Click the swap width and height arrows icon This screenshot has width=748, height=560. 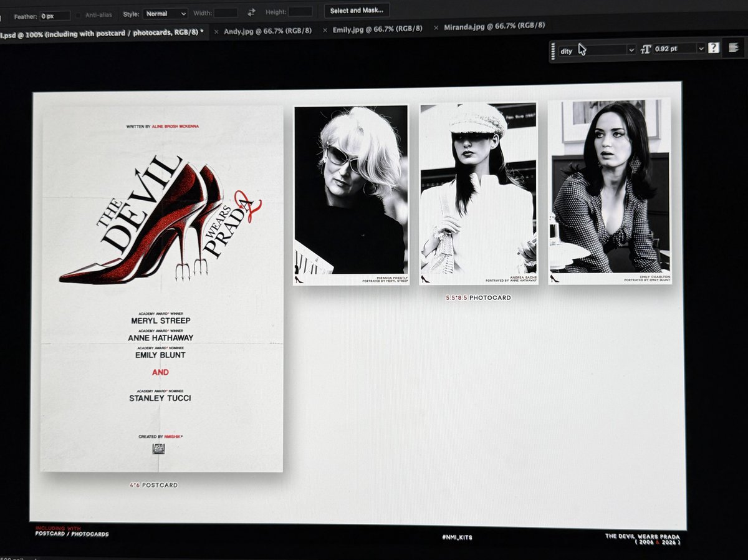252,12
